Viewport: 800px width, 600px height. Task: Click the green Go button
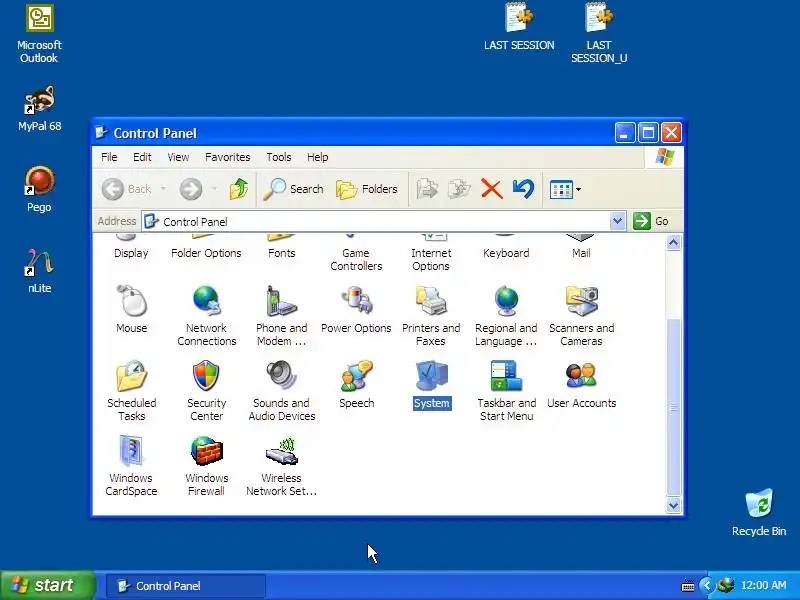tap(651, 221)
